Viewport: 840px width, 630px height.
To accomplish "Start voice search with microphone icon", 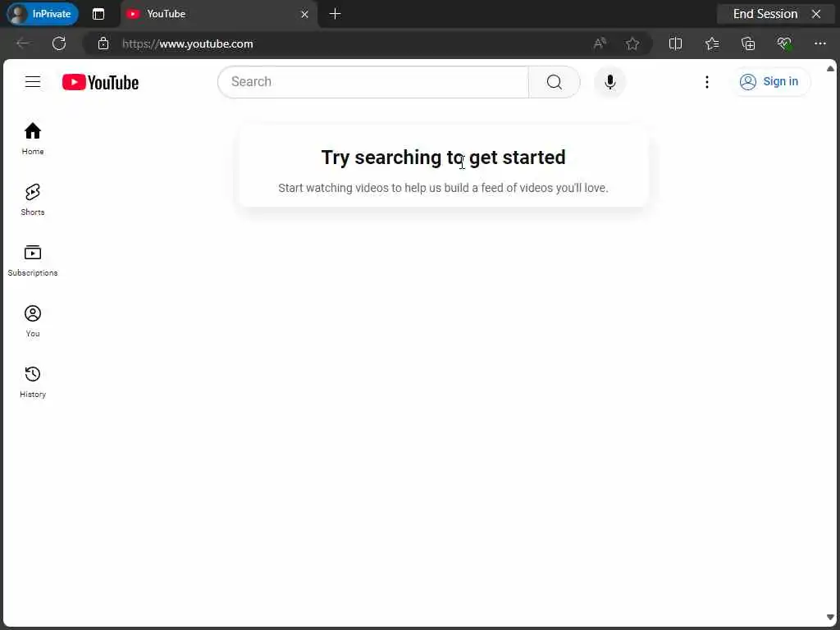I will pos(609,82).
